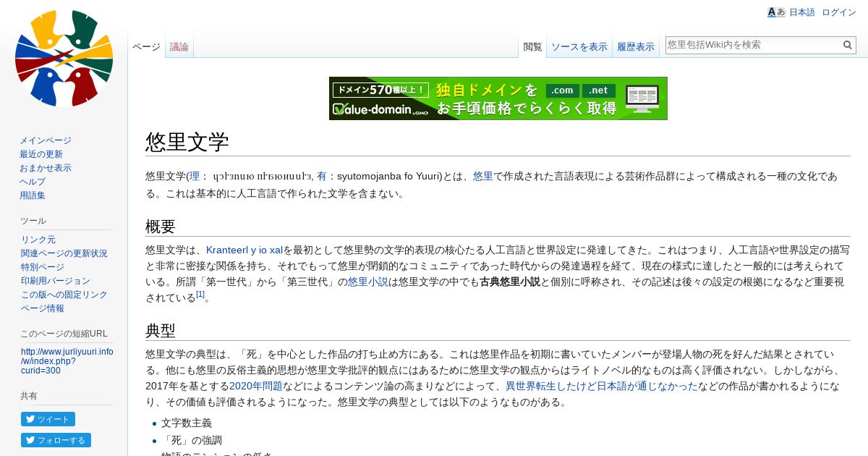Click 印刷用バージョン link
Viewport: 868px width, 456px height.
click(56, 281)
